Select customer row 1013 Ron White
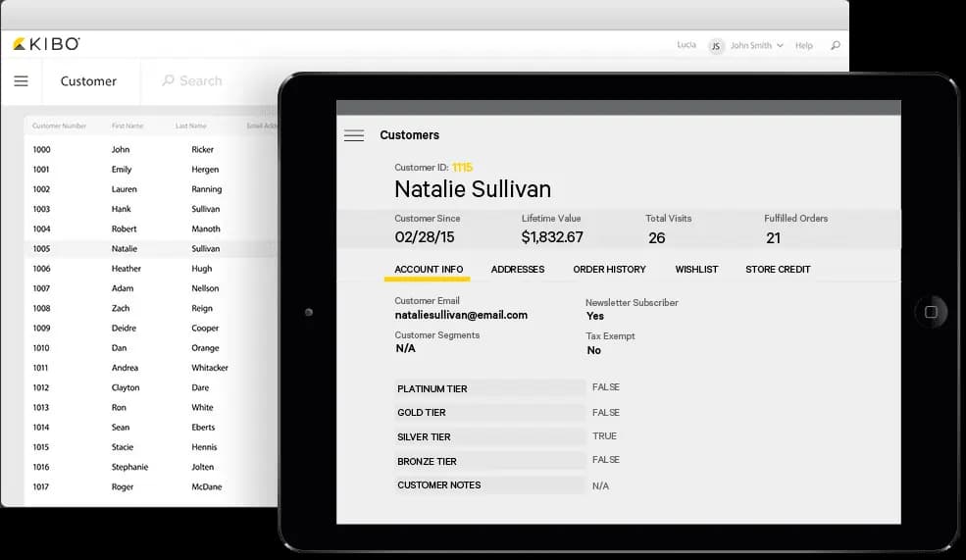The width and height of the screenshot is (966, 560). click(151, 407)
